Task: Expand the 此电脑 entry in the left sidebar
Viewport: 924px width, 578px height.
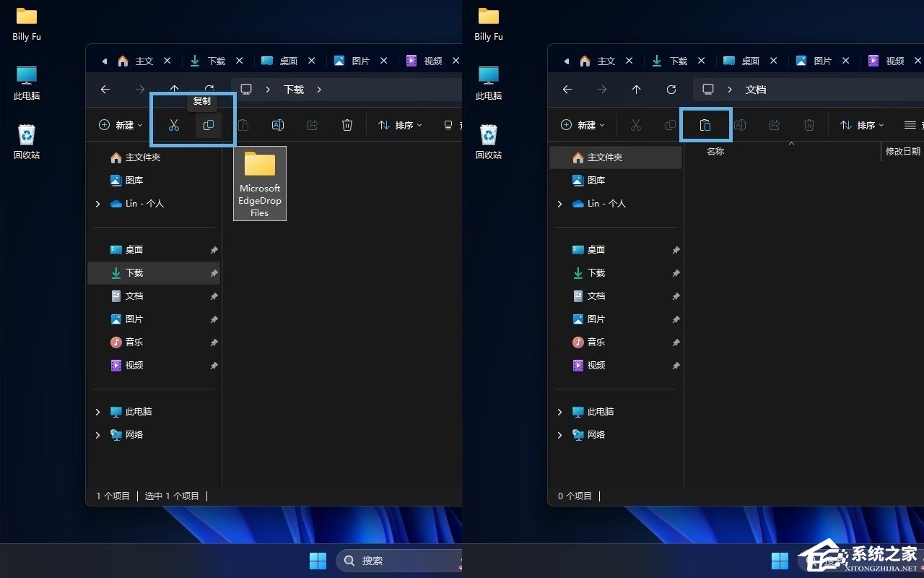Action: [x=98, y=411]
